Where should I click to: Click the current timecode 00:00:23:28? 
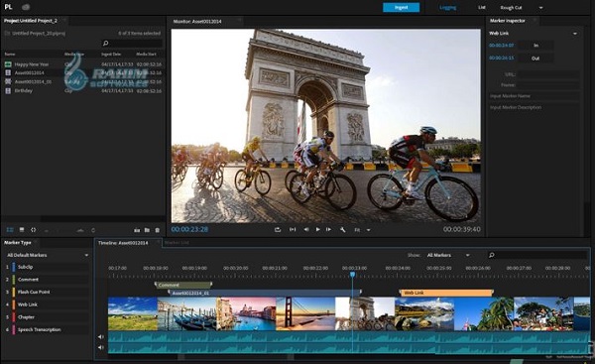tap(189, 229)
